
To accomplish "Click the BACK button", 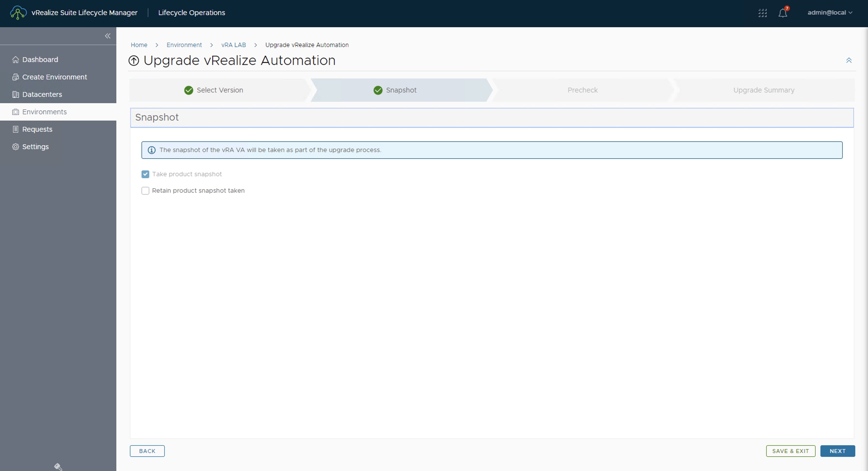I will [147, 451].
